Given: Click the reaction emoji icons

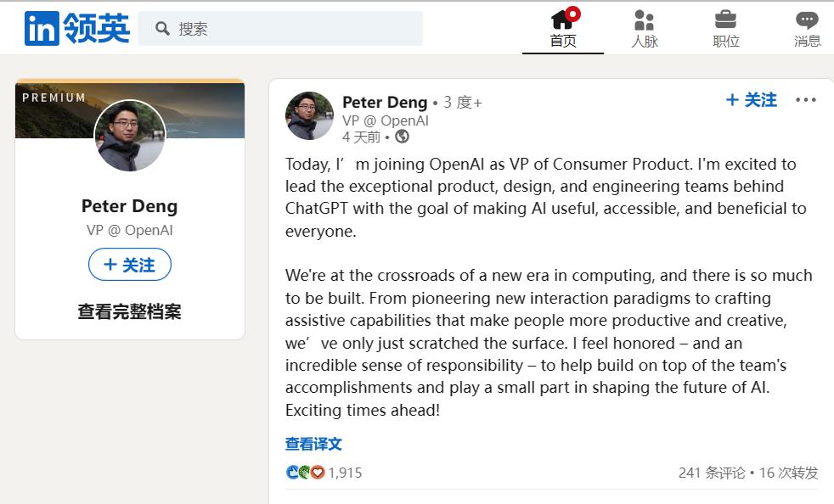Looking at the screenshot, I should coord(305,472).
